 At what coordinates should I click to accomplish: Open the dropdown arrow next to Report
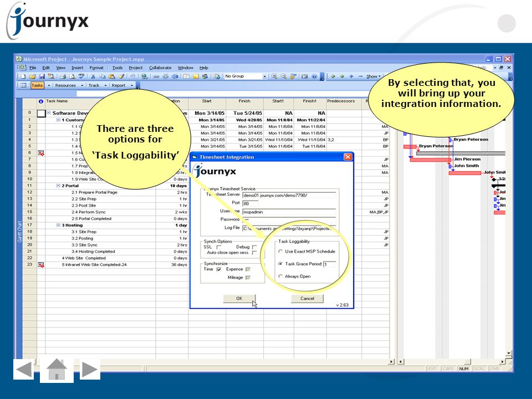[132, 85]
